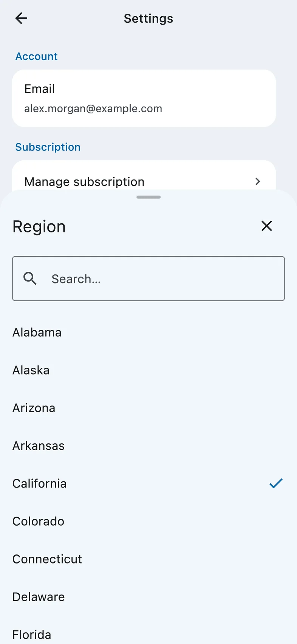Close the Region sheet
This screenshot has height=644, width=297.
[267, 226]
